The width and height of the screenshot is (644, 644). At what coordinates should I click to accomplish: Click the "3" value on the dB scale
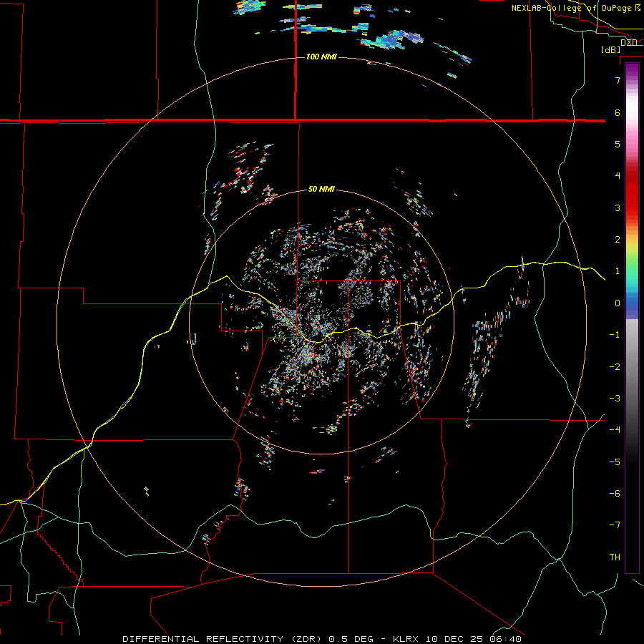click(x=618, y=208)
